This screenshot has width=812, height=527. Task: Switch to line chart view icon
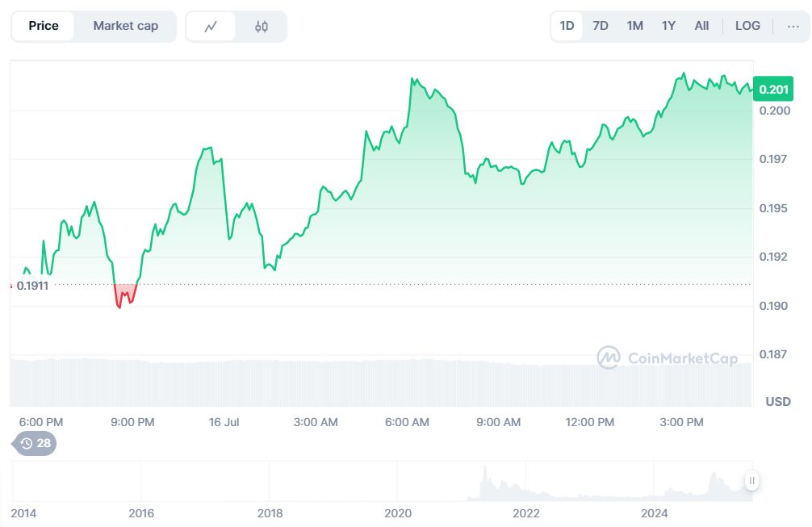pos(211,27)
